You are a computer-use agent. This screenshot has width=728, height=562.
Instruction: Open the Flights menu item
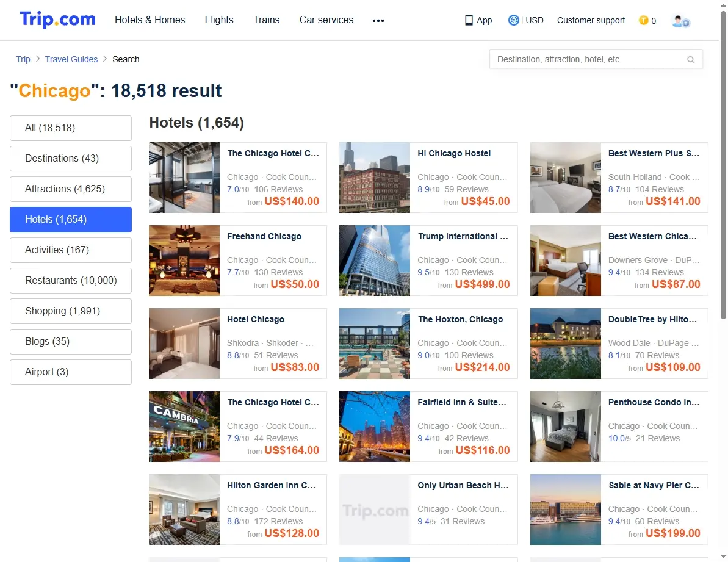click(219, 20)
